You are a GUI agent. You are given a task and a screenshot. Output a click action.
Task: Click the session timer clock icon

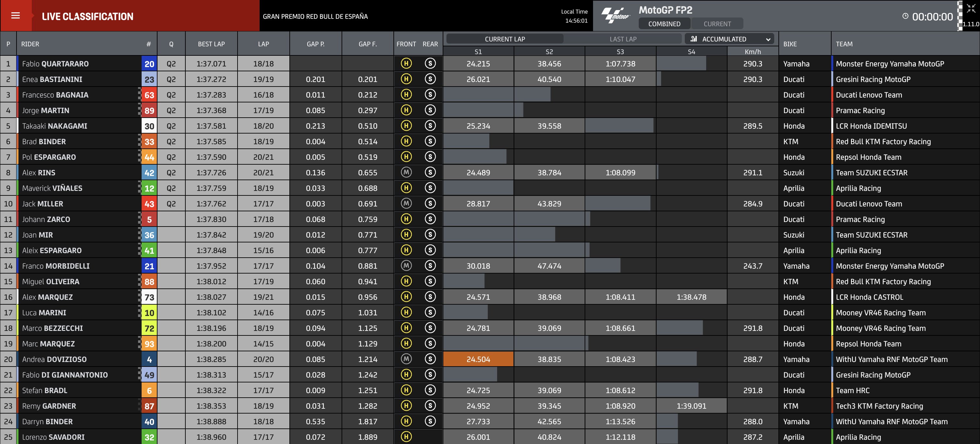905,16
